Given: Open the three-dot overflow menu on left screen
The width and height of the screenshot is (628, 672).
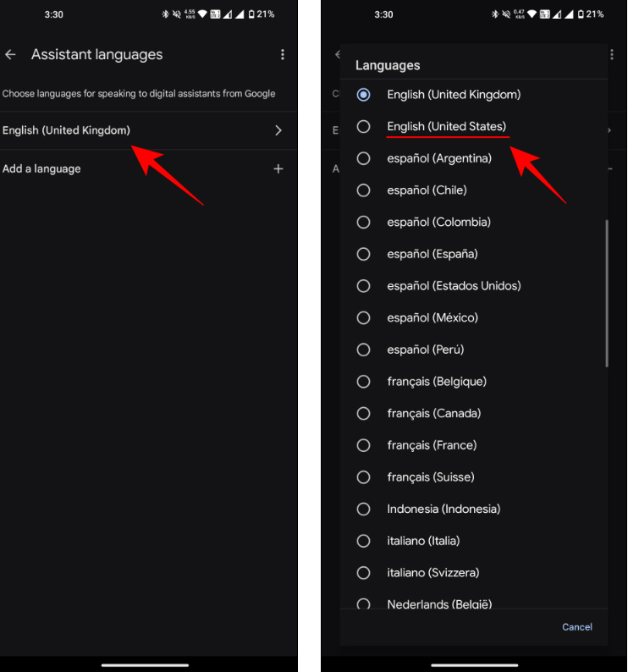Looking at the screenshot, I should coord(283,54).
